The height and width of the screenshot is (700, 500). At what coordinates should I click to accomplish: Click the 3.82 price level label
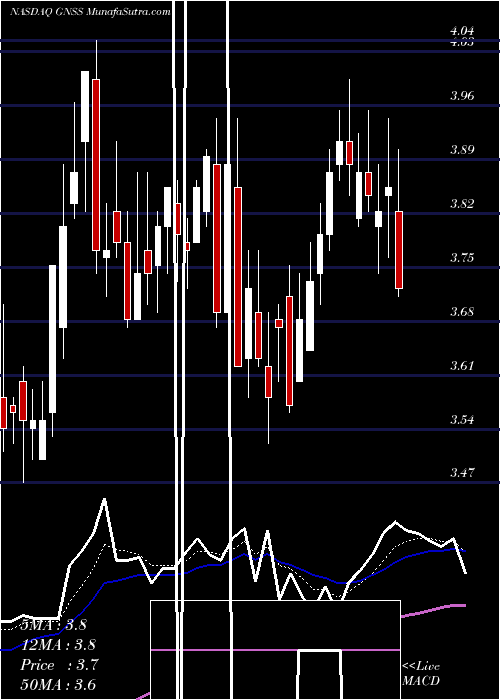click(x=462, y=204)
